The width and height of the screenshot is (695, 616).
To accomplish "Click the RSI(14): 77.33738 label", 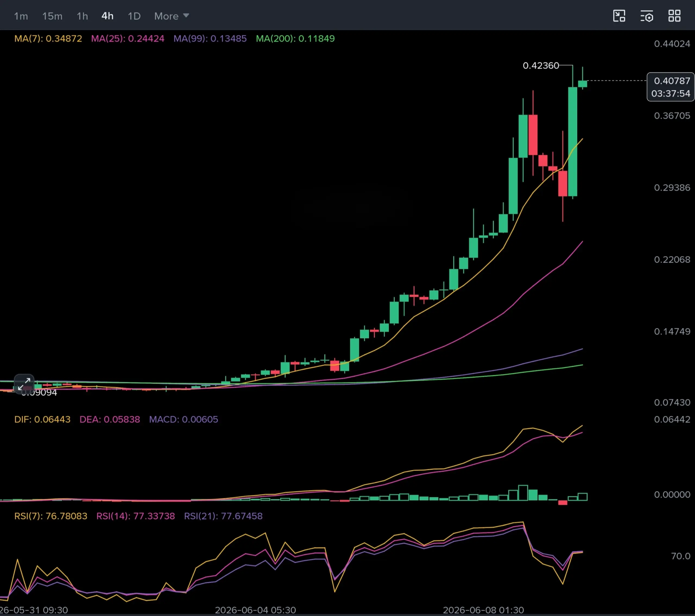I will click(x=135, y=516).
